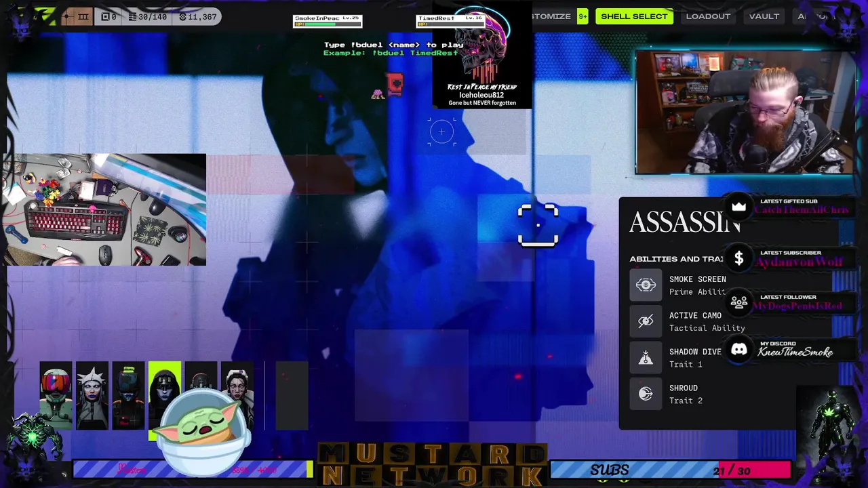Open the ACTIVE CAMO tactical ability text
The height and width of the screenshot is (488, 868).
[707, 321]
